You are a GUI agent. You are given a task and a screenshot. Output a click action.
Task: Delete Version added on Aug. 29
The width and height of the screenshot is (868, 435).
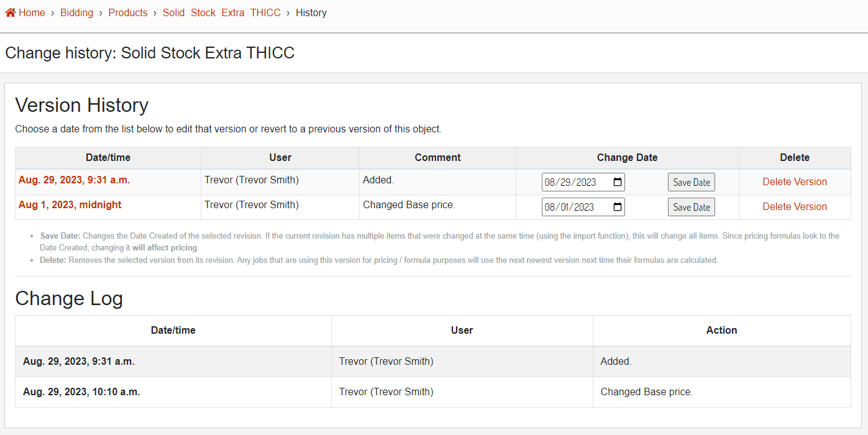794,182
